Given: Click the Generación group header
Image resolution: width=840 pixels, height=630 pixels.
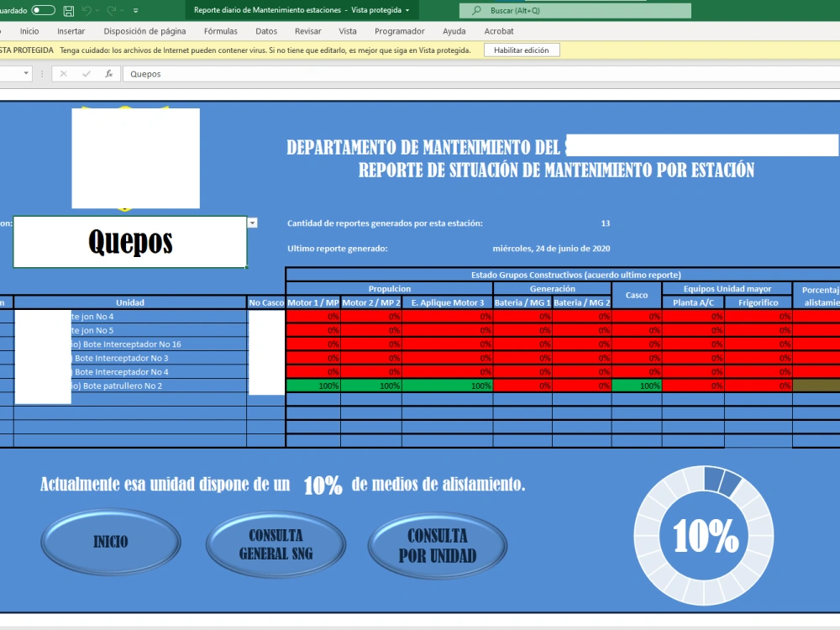Looking at the screenshot, I should (553, 289).
